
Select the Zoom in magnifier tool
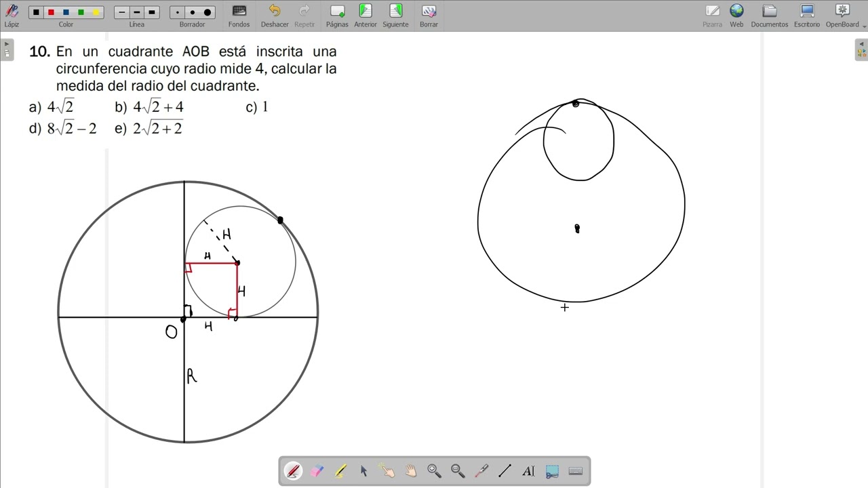coord(434,471)
